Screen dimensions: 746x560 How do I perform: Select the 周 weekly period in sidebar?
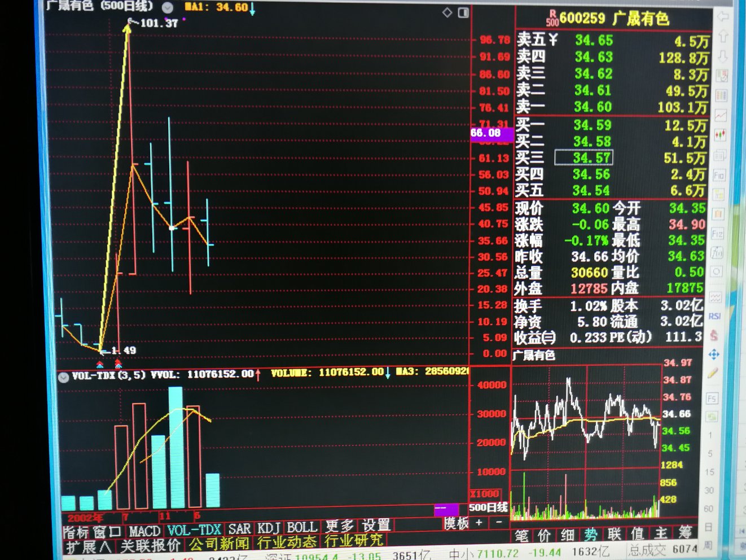708,545
